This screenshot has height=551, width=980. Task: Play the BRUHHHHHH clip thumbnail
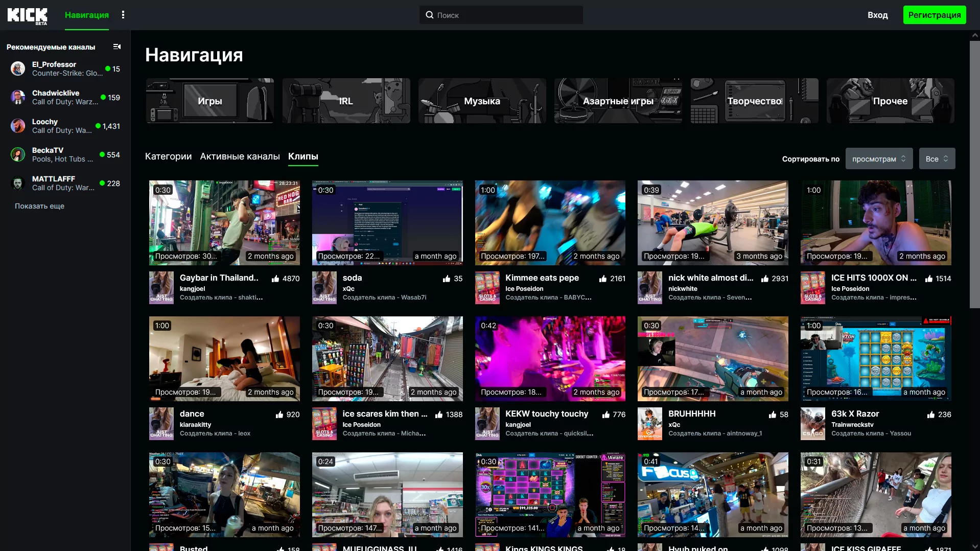coord(713,359)
